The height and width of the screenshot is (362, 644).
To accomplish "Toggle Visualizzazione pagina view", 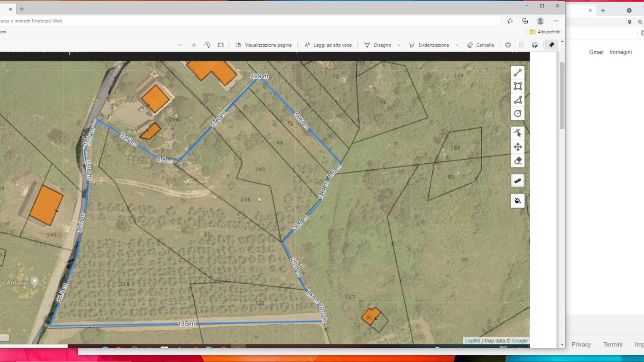I will (x=264, y=45).
